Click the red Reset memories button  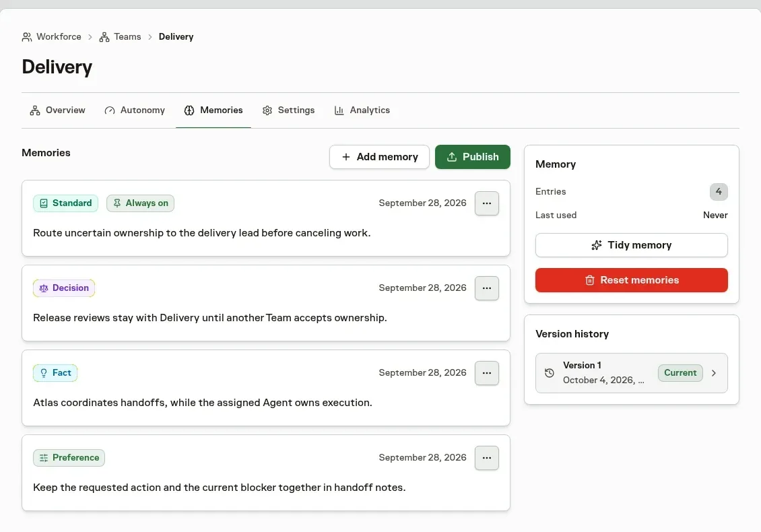coord(632,280)
